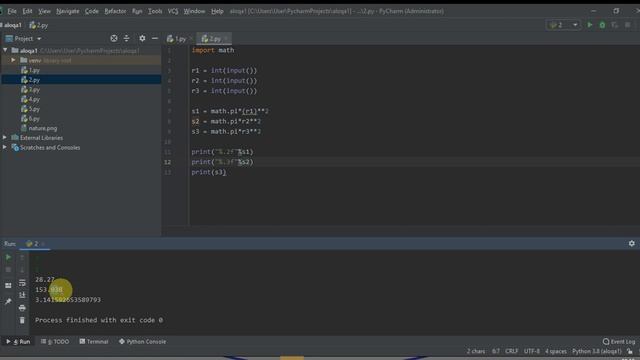Open Project panel settings gear

[x=142, y=38]
